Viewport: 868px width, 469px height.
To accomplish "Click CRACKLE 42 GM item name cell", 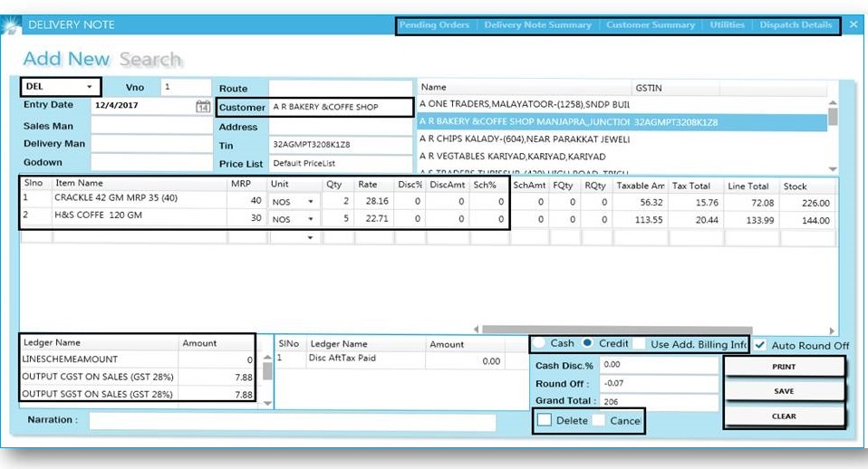I will coord(140,198).
